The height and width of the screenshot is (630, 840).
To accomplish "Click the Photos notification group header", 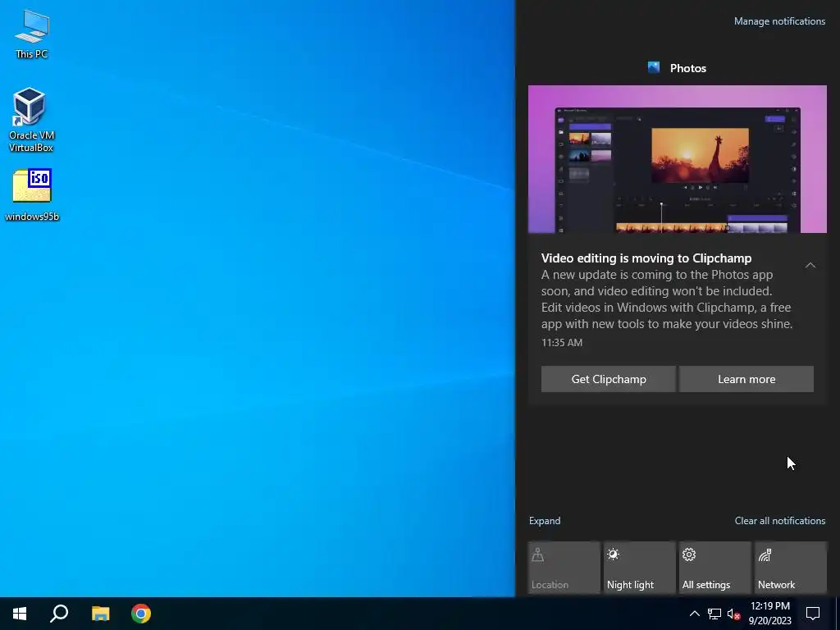I will pyautogui.click(x=677, y=68).
